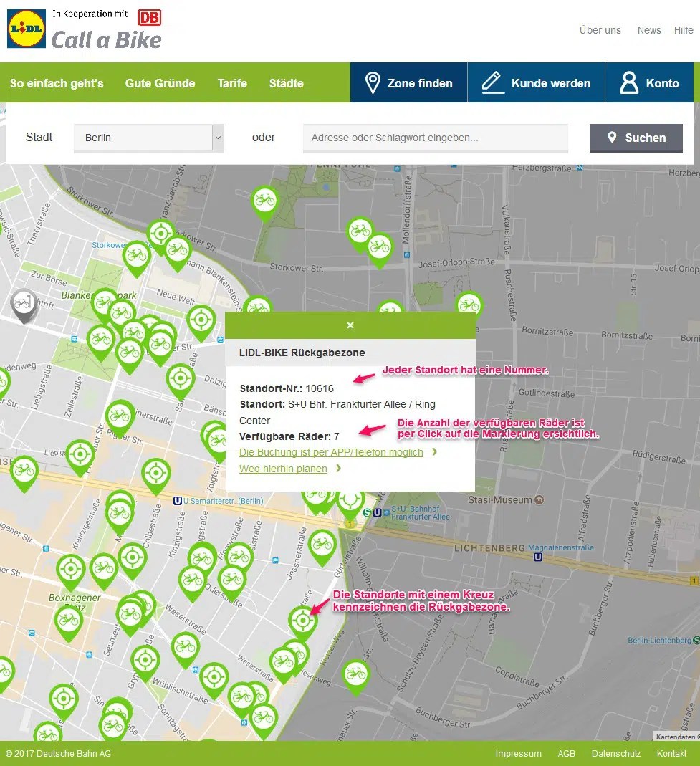Open the Weg hierhin planen link

coord(283,469)
